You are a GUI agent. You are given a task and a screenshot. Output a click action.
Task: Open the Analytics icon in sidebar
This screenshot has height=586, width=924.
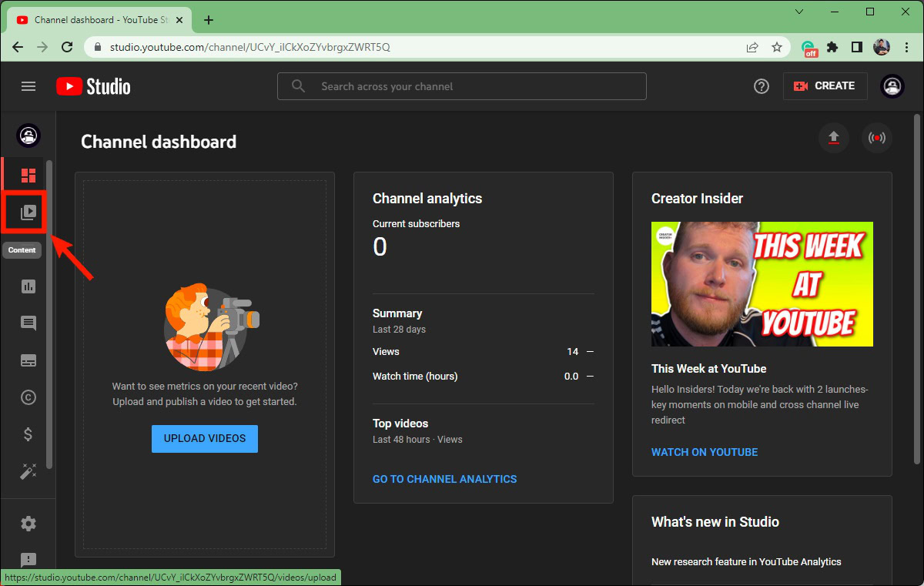tap(28, 286)
